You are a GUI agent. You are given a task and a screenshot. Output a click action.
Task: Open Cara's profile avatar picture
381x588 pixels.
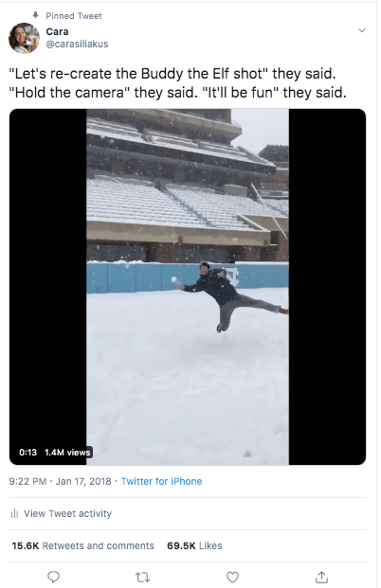(24, 38)
